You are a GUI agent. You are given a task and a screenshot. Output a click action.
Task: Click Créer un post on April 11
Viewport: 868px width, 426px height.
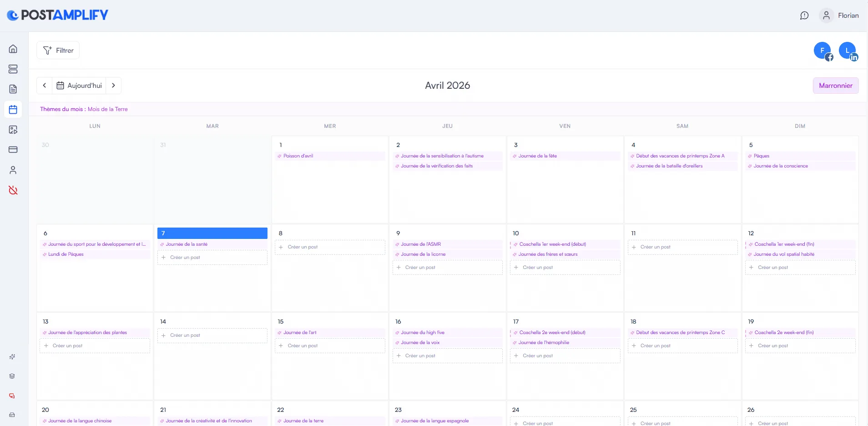(x=683, y=247)
